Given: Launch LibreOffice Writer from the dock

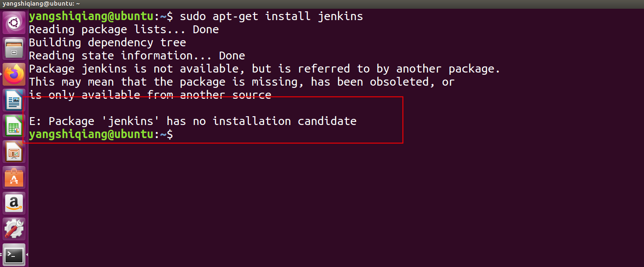Looking at the screenshot, I should click(14, 100).
